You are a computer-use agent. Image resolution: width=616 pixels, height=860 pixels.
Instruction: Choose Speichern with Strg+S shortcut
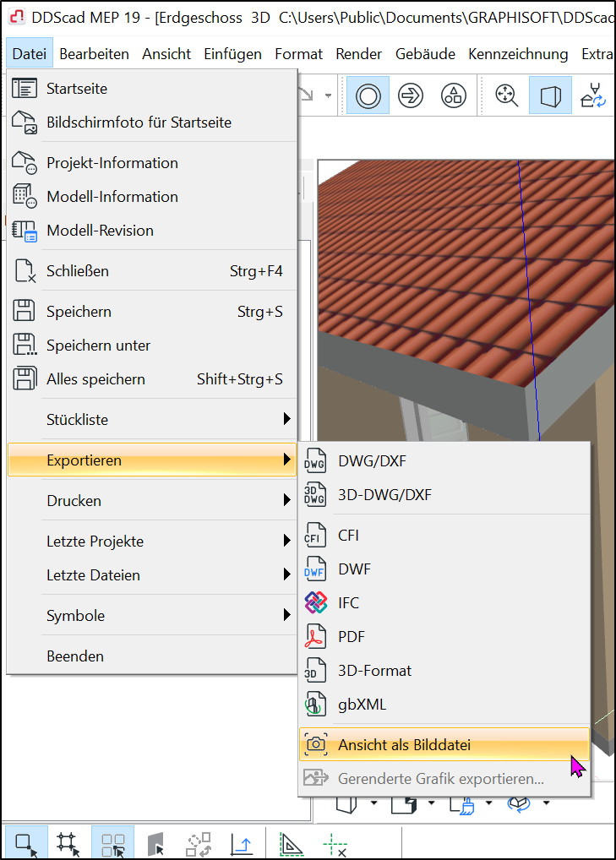(x=152, y=312)
